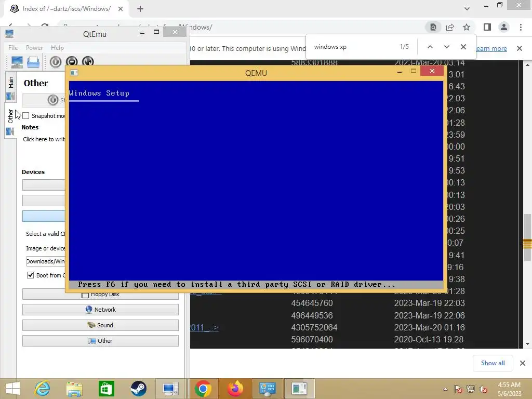Open Firefox from taskbar

tap(235, 389)
